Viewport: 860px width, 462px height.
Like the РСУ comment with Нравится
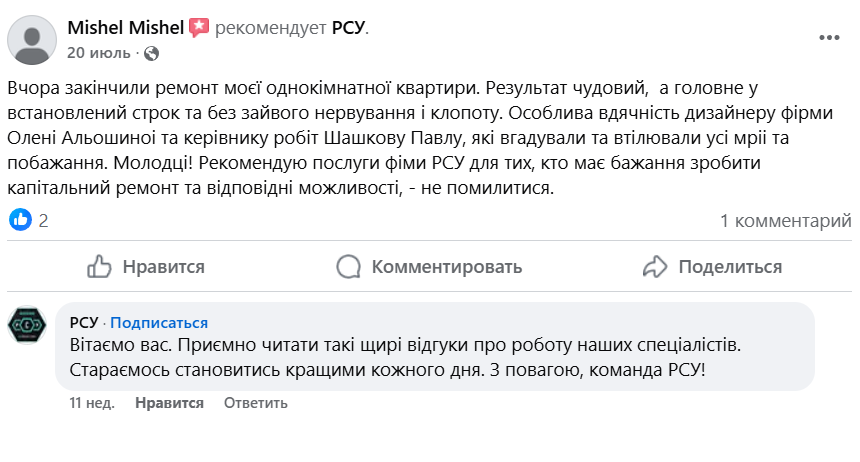point(169,403)
